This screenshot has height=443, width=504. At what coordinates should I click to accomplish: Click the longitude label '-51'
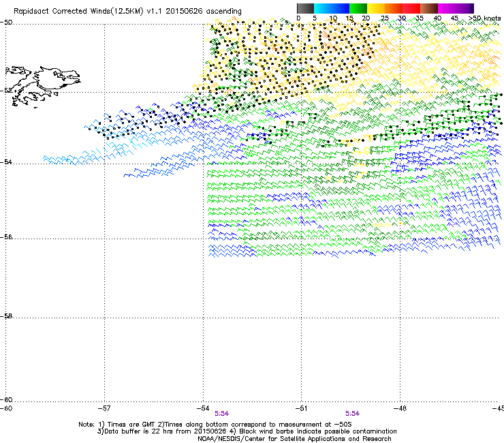click(x=301, y=408)
